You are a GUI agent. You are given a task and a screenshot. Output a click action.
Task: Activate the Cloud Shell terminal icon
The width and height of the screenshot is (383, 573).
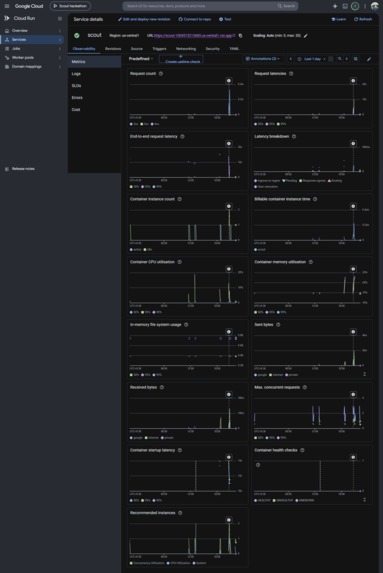pyautogui.click(x=345, y=6)
